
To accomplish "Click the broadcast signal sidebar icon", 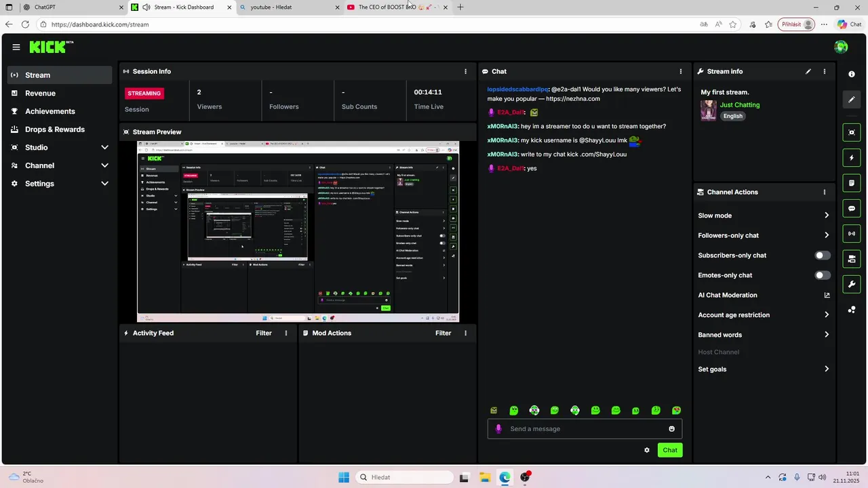I will 852,234.
